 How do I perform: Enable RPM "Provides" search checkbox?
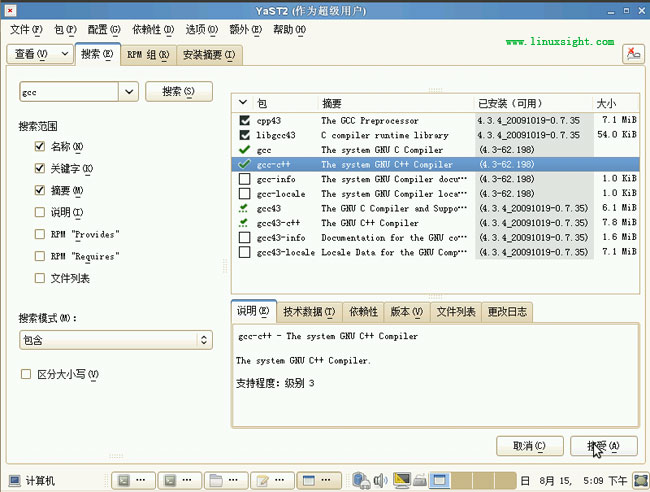[40, 234]
